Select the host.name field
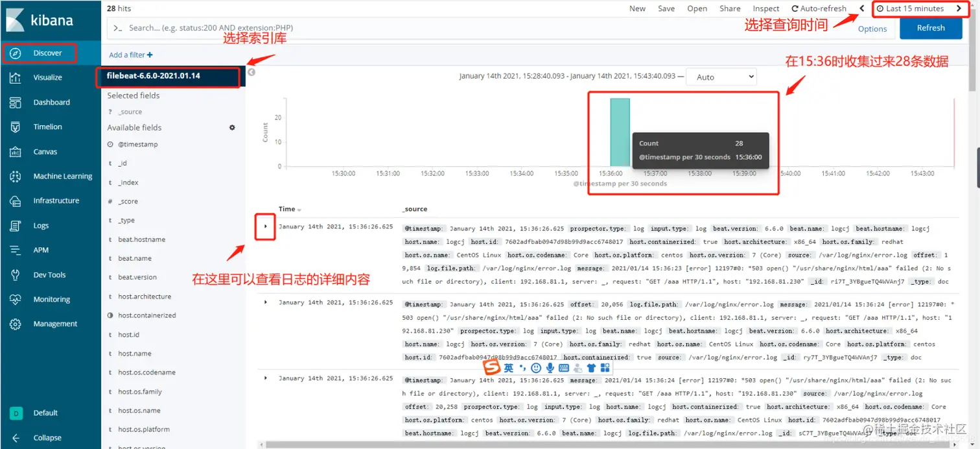 (135, 354)
